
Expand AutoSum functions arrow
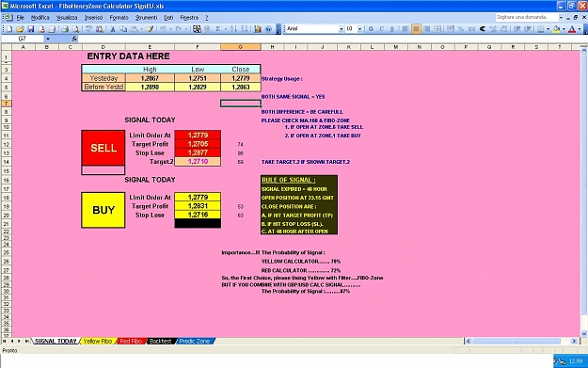tap(226, 29)
